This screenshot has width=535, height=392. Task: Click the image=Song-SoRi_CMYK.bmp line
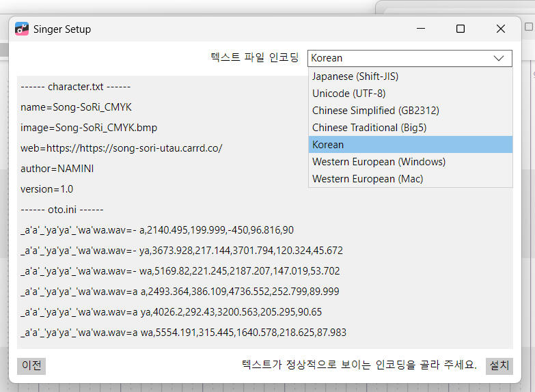tap(89, 128)
